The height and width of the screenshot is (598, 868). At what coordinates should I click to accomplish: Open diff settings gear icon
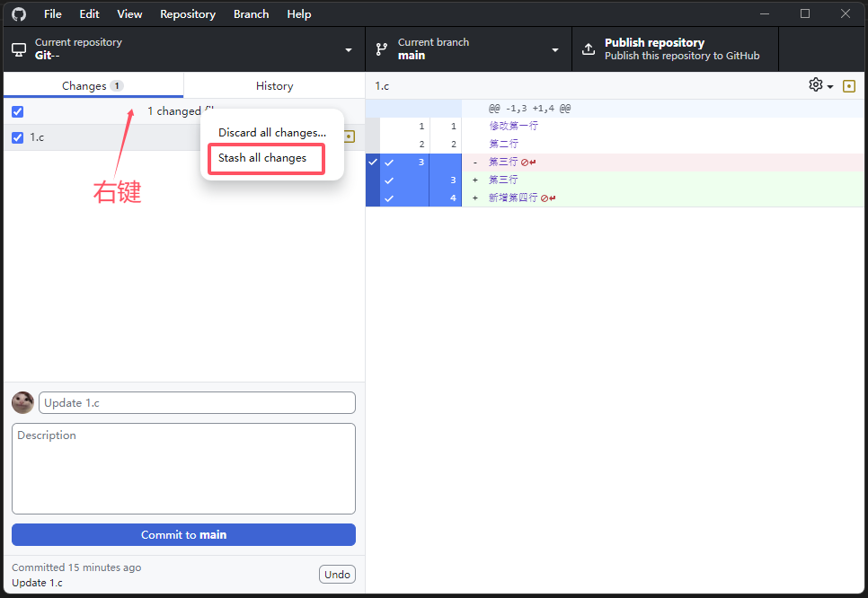816,85
